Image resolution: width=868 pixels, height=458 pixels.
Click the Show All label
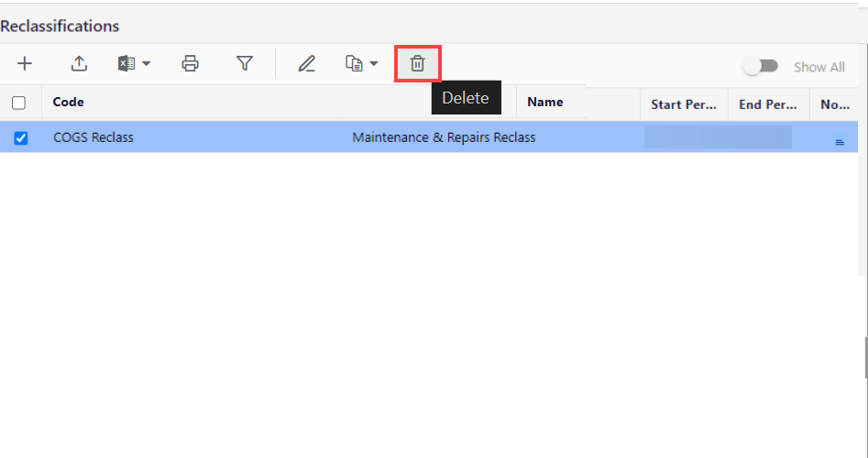(819, 67)
